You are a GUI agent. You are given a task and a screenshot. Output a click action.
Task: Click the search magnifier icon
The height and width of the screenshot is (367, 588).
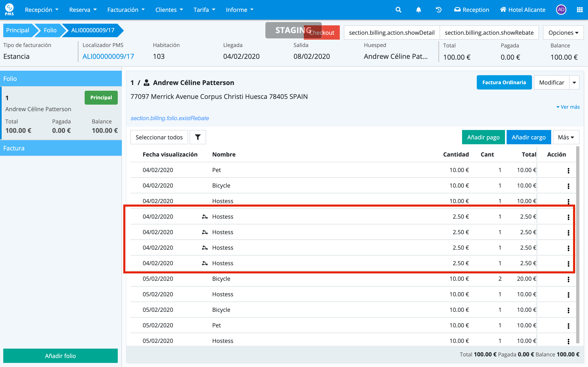pyautogui.click(x=398, y=10)
